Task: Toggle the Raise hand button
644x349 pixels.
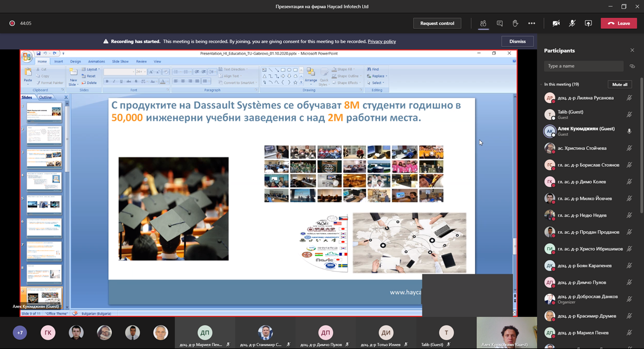Action: 516,23
